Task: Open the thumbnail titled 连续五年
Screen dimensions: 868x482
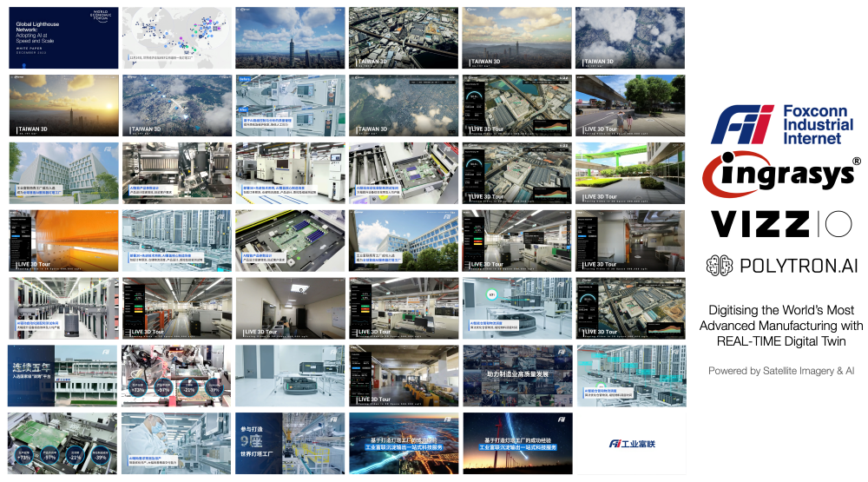Action: click(x=63, y=376)
